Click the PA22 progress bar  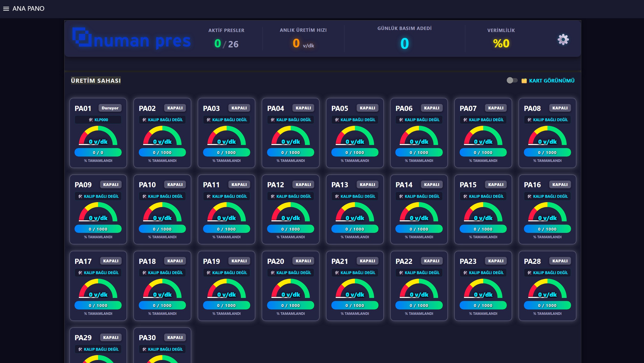[419, 305]
